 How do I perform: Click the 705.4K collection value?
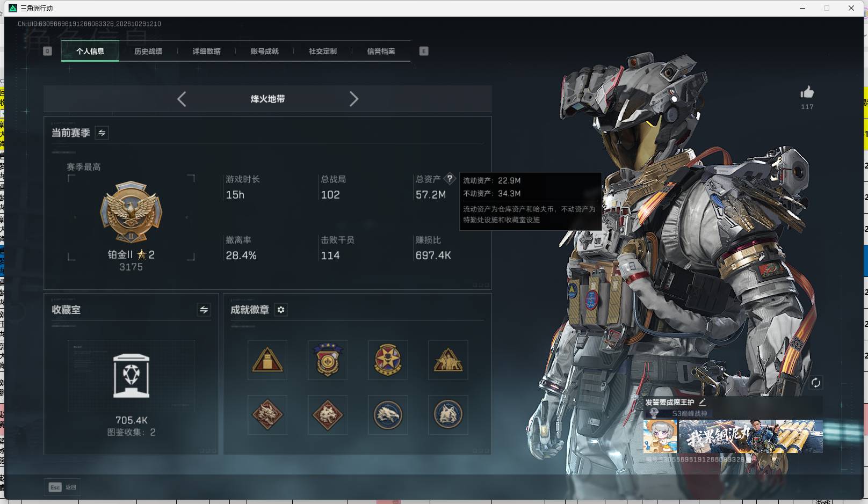coord(132,420)
